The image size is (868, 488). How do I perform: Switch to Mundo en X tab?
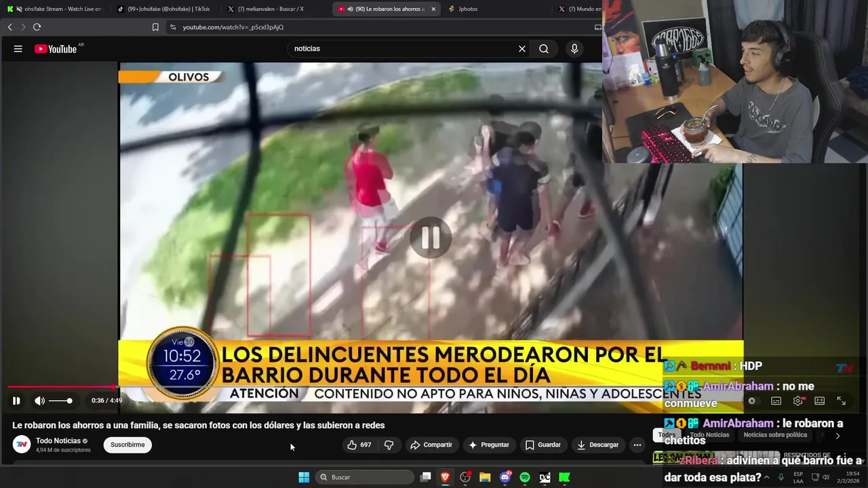(x=578, y=9)
